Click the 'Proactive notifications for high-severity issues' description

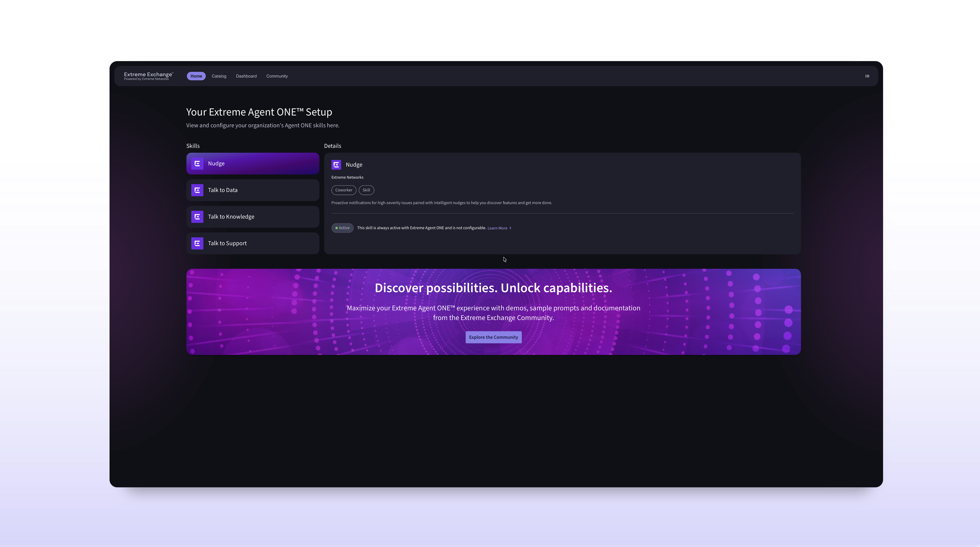click(x=442, y=202)
